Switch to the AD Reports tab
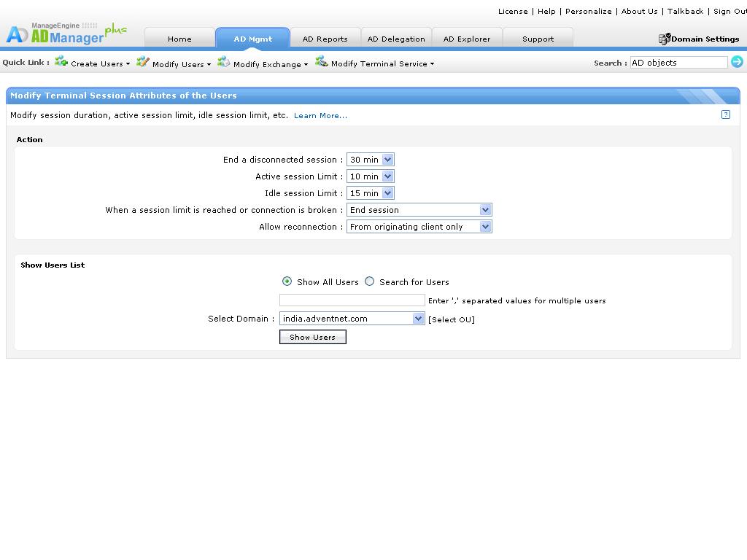Screen dimensions: 747x560 coord(325,39)
